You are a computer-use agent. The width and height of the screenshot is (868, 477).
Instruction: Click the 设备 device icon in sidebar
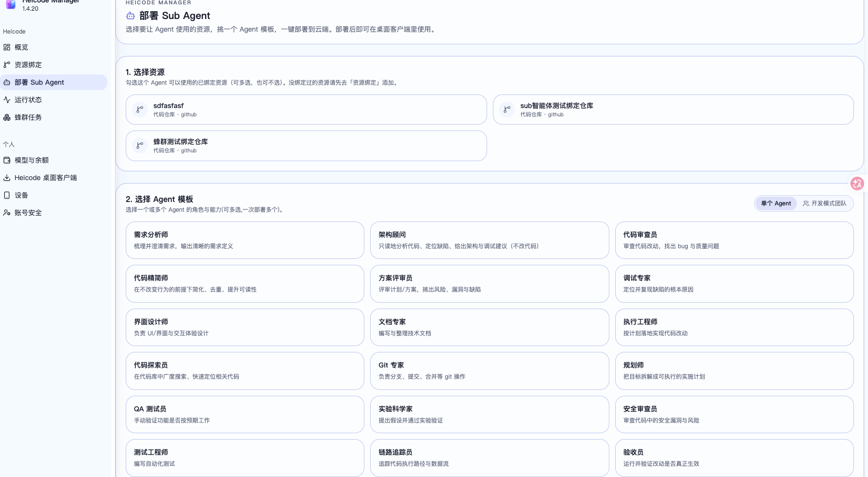tap(7, 195)
